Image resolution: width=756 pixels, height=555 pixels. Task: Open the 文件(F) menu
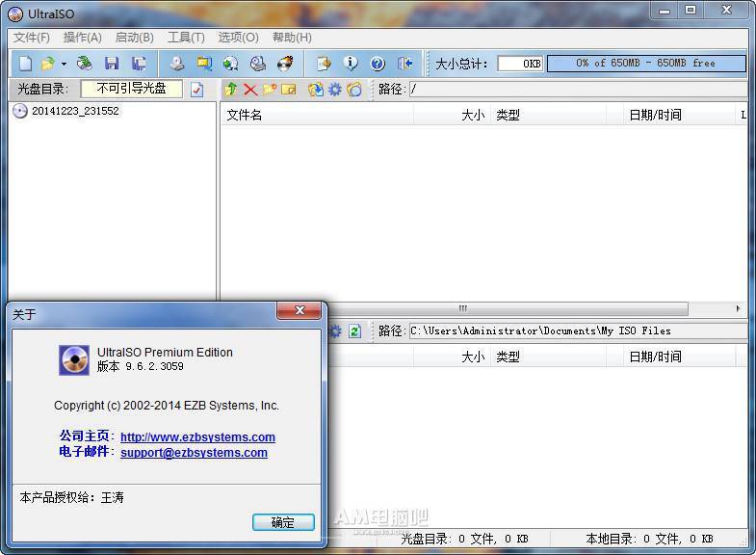pyautogui.click(x=32, y=38)
